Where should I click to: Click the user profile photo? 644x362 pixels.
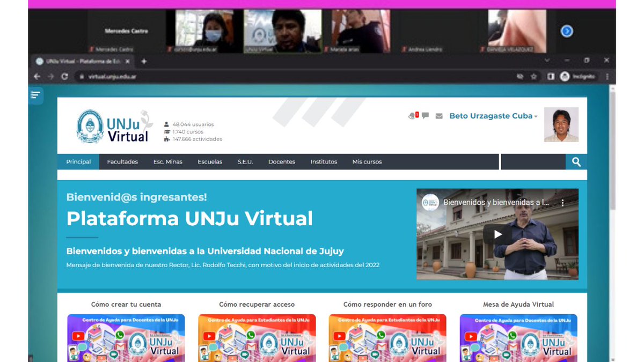click(561, 124)
